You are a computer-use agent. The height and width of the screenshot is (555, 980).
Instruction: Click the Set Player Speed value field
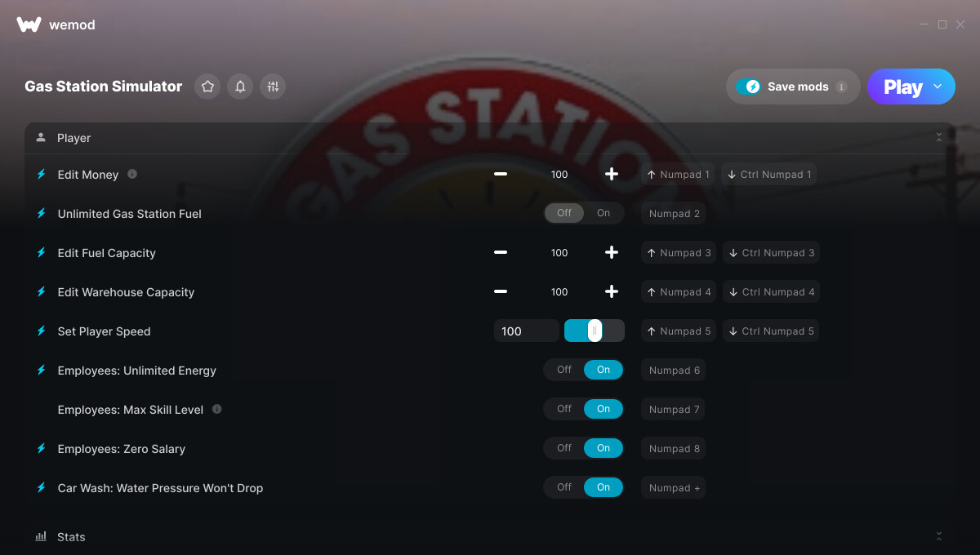(x=526, y=331)
